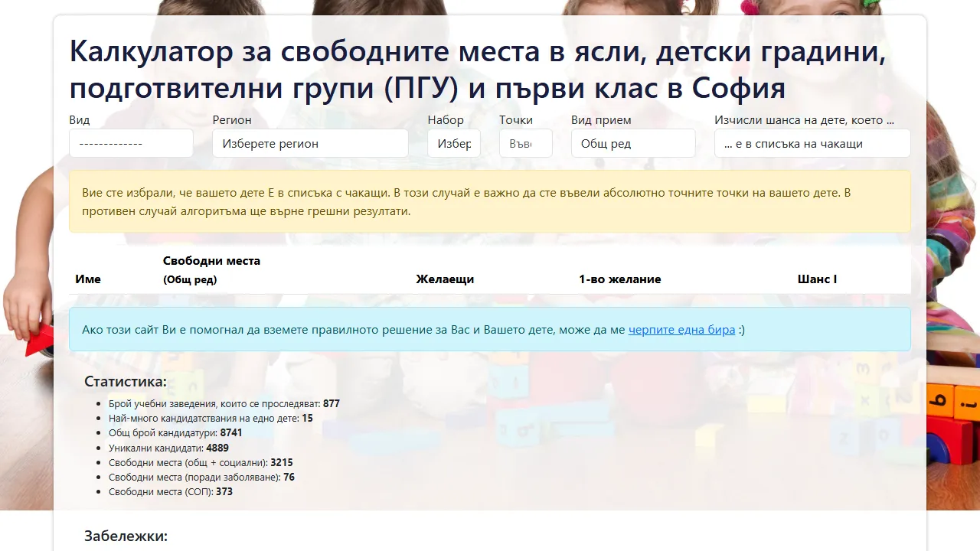Click the Забележки heading
Screen dimensions: 980x551
click(125, 536)
